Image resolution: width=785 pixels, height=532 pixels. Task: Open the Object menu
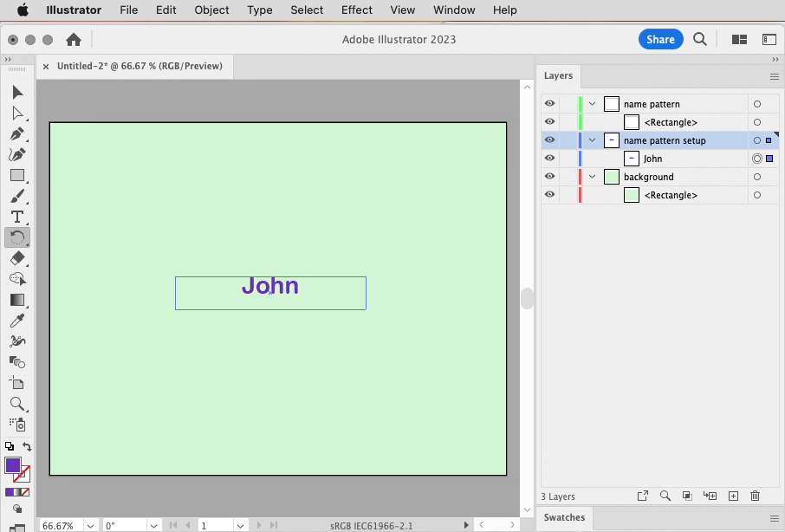click(x=211, y=10)
